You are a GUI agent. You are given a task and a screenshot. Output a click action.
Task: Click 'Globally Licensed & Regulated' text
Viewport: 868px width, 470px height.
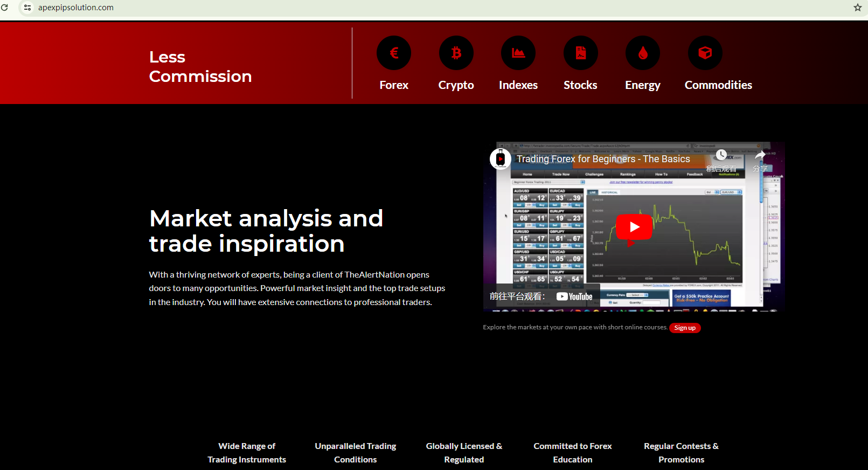[464, 453]
